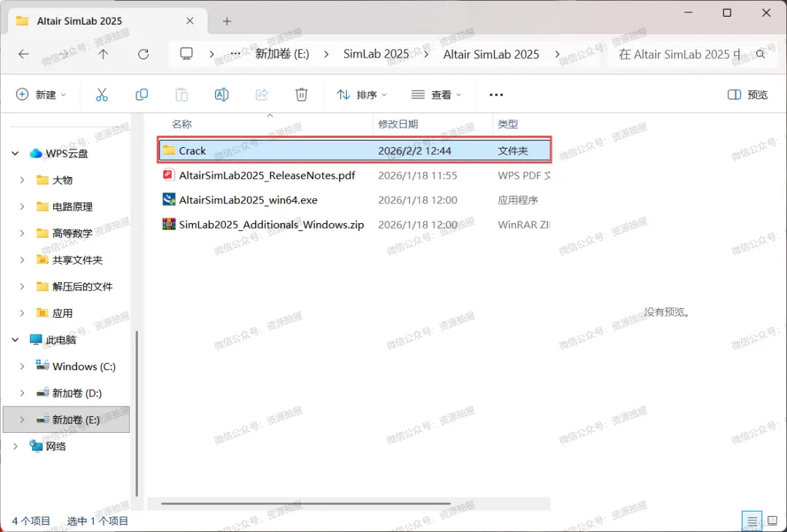Toggle the 预览 preview pane
This screenshot has height=532, width=787.
click(x=748, y=95)
